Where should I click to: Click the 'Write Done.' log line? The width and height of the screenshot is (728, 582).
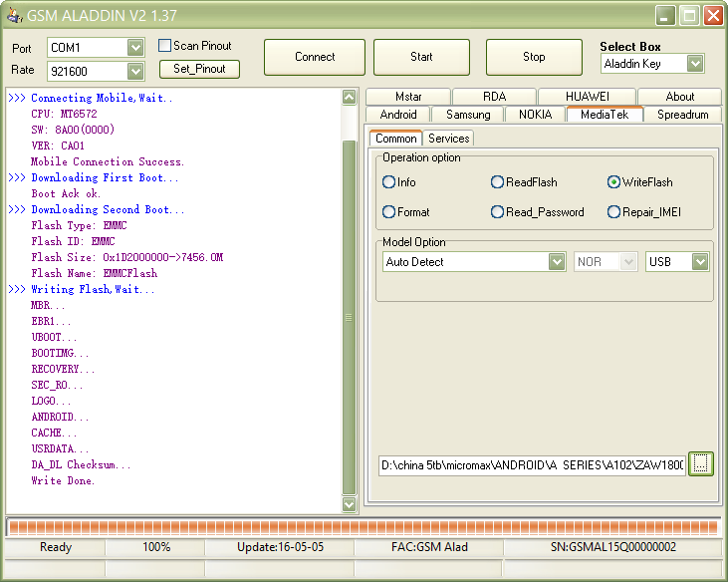(x=63, y=480)
